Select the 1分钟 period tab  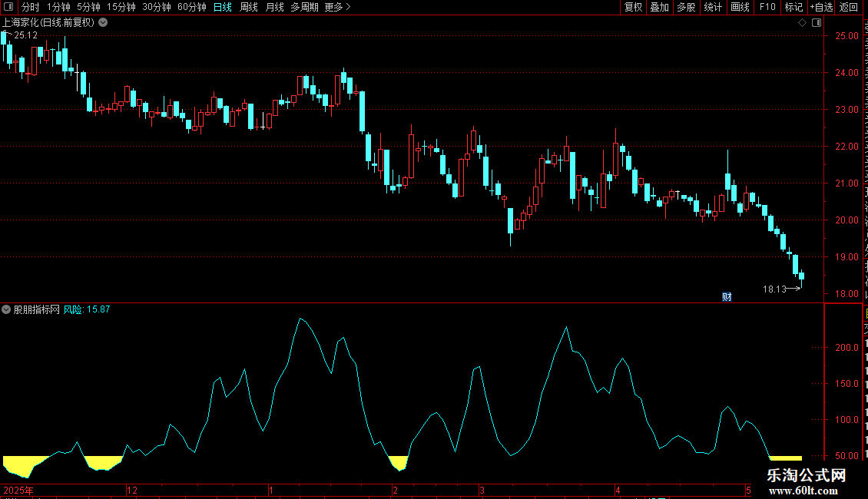click(x=58, y=7)
